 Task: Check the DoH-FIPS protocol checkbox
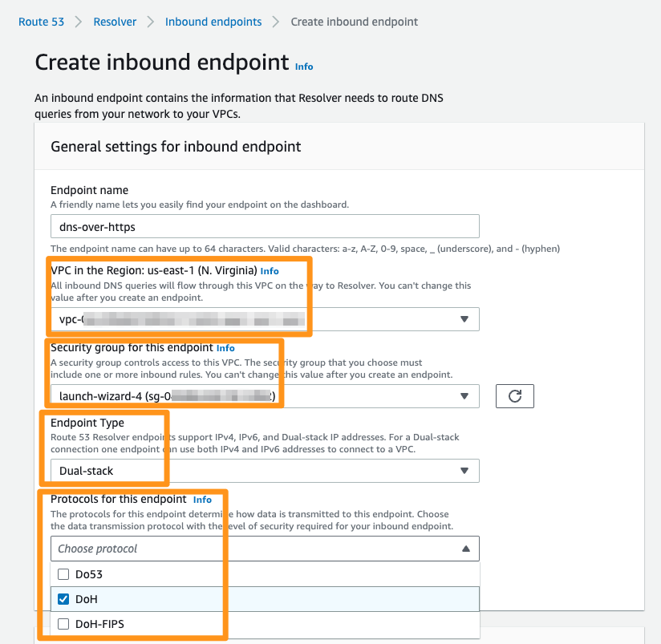pos(65,623)
